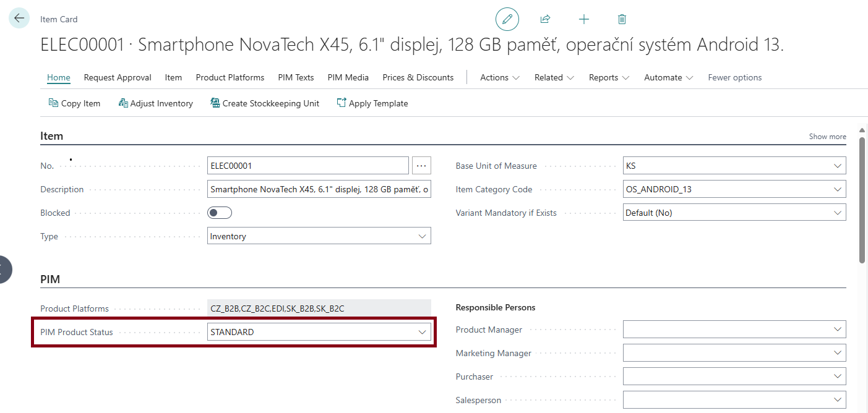This screenshot has width=868, height=413.
Task: Expand the Actions menu
Action: point(499,77)
